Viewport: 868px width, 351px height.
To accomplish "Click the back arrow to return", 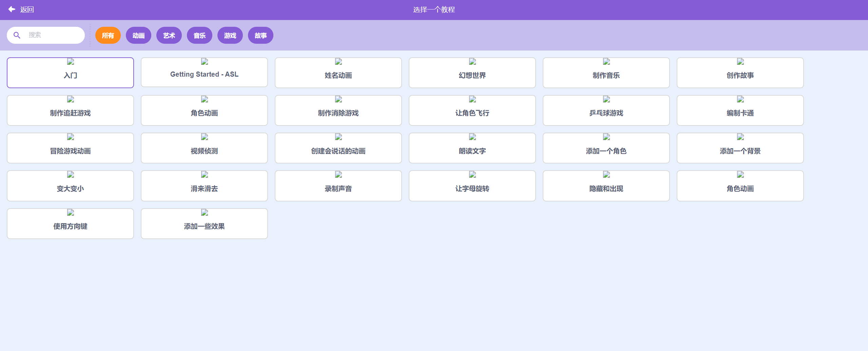I will click(x=11, y=9).
